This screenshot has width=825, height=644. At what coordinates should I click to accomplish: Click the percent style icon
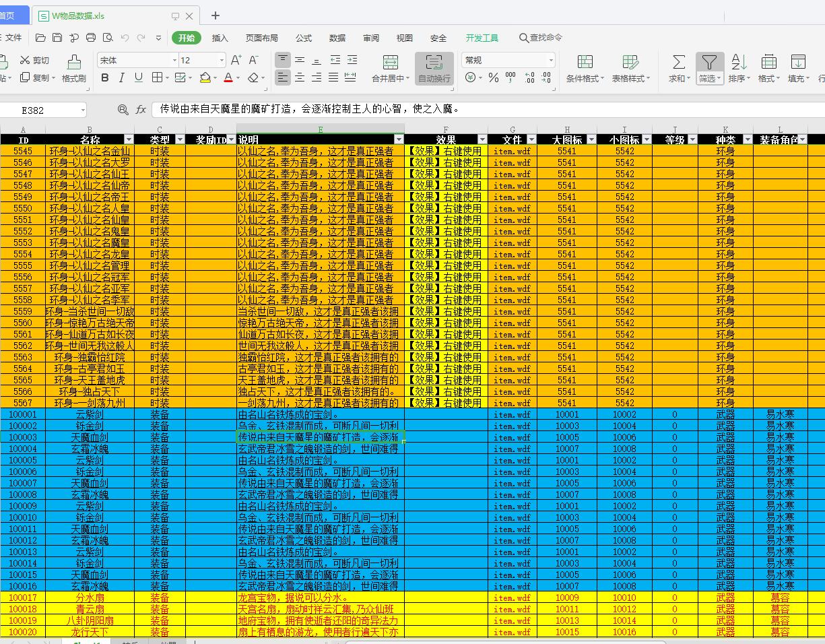point(494,78)
